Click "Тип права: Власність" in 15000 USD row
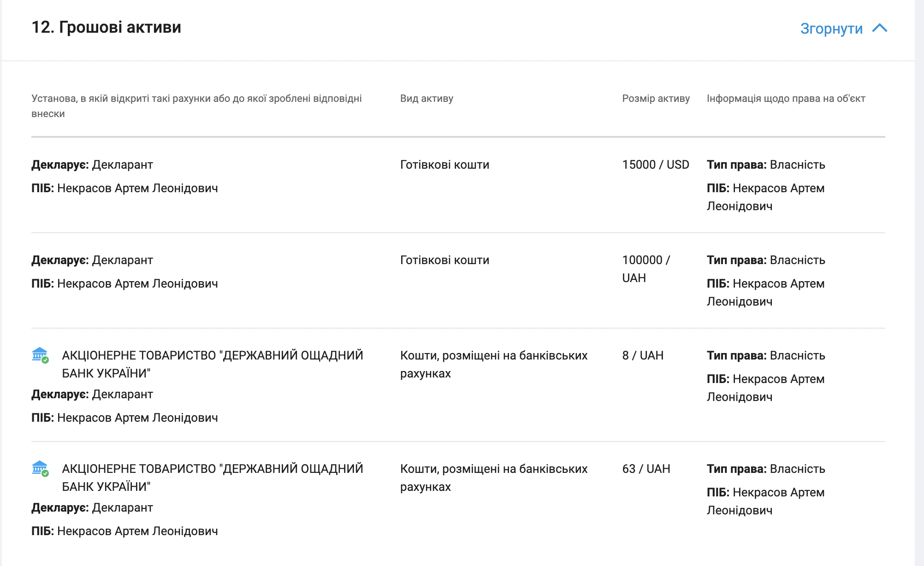 (x=766, y=165)
